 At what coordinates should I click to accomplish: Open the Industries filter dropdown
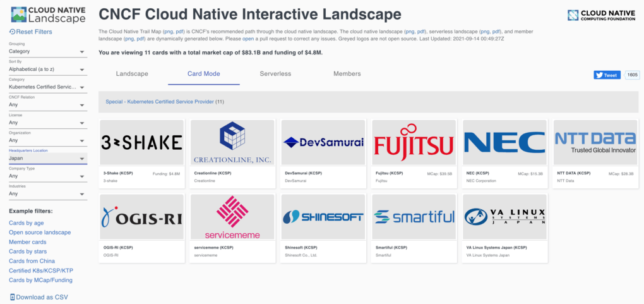click(48, 194)
